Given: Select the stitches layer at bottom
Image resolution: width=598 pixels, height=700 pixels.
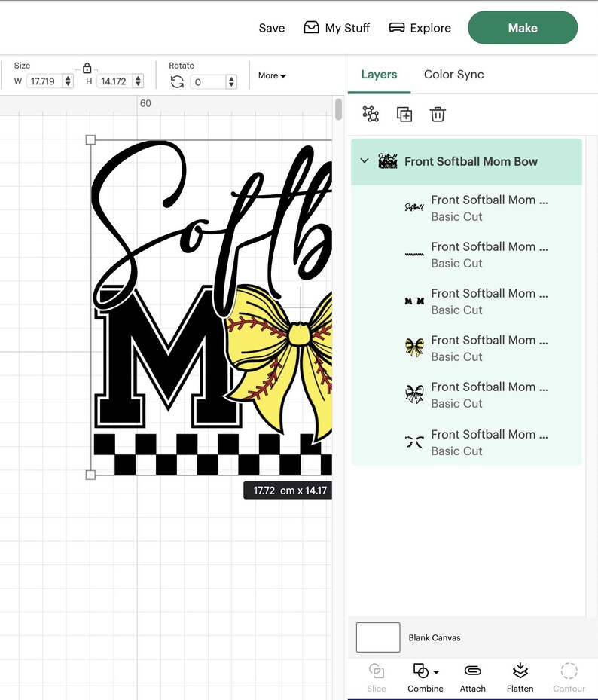Looking at the screenshot, I should 466,442.
